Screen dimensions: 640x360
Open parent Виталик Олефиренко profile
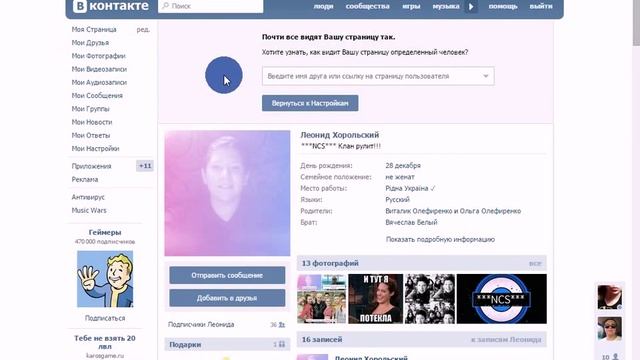pos(418,211)
